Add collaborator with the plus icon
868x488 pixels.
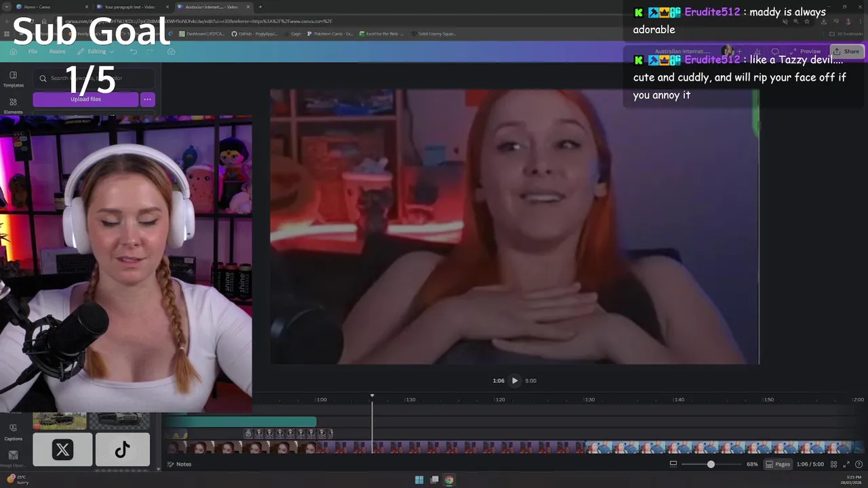739,52
